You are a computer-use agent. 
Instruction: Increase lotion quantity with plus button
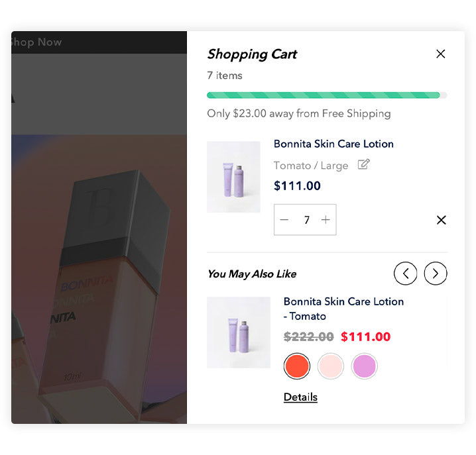pyautogui.click(x=326, y=220)
